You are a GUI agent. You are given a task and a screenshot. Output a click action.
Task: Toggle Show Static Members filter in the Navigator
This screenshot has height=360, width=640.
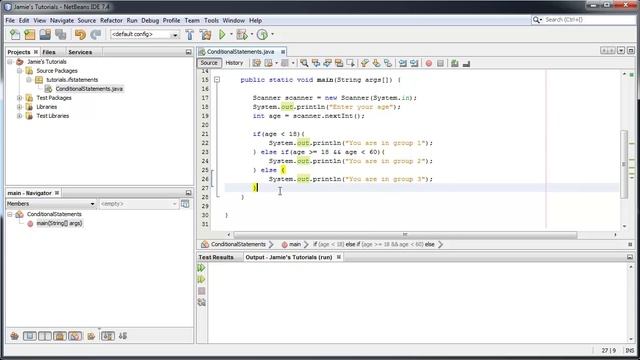[45, 336]
